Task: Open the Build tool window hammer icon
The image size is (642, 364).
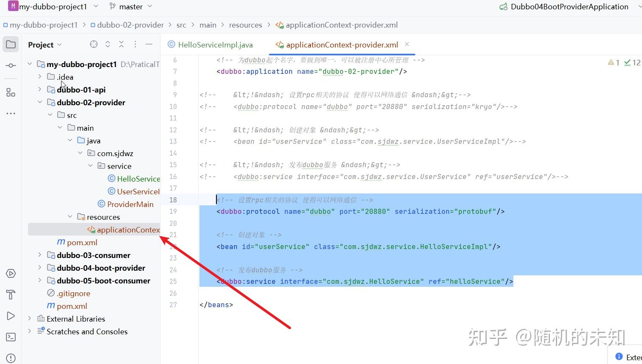Action: [11, 294]
